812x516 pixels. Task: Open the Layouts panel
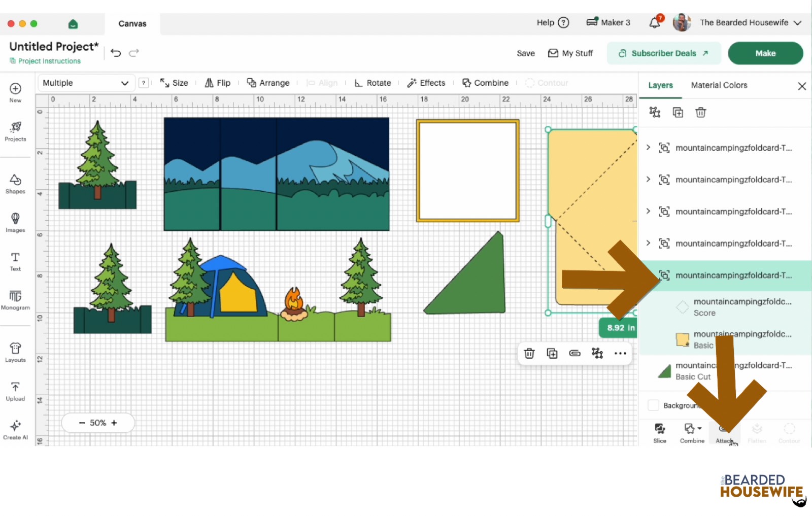(15, 353)
